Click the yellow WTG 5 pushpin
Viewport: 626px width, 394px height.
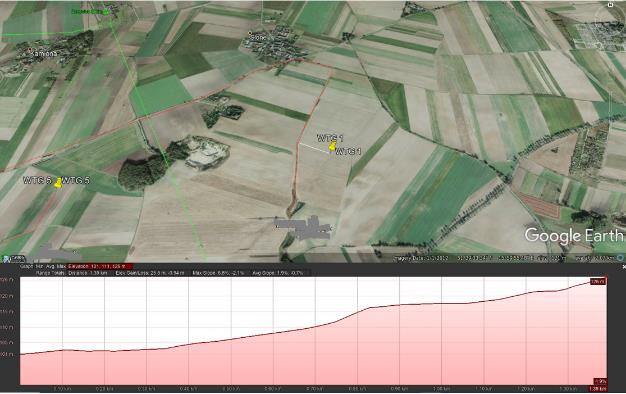[x=58, y=183]
